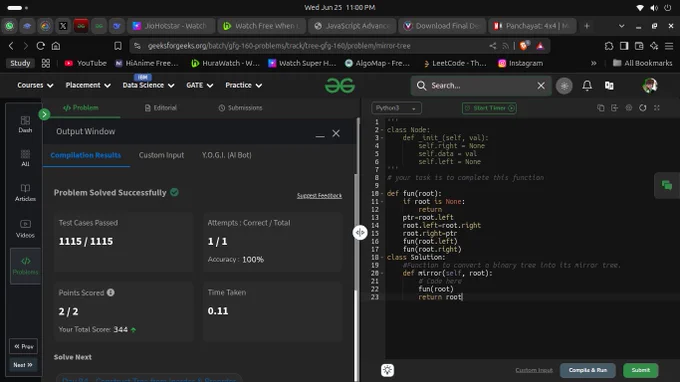The width and height of the screenshot is (680, 382).
Task: Open the browser extensions puzzle icon
Action: tap(609, 46)
